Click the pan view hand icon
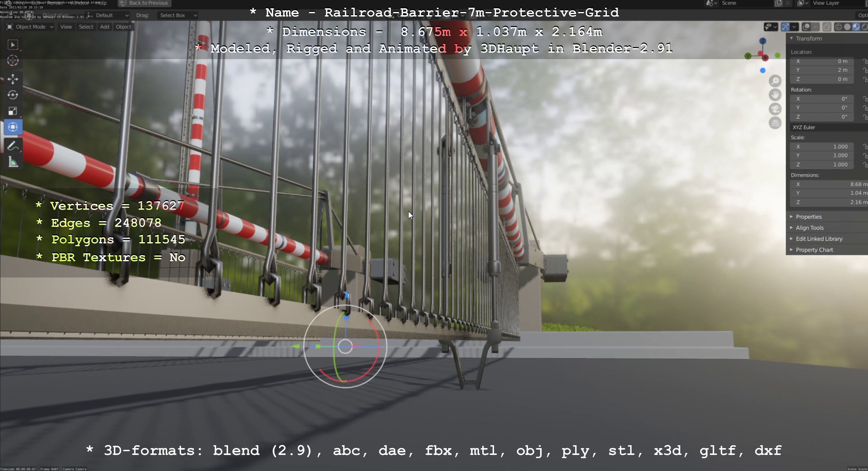 coord(775,95)
